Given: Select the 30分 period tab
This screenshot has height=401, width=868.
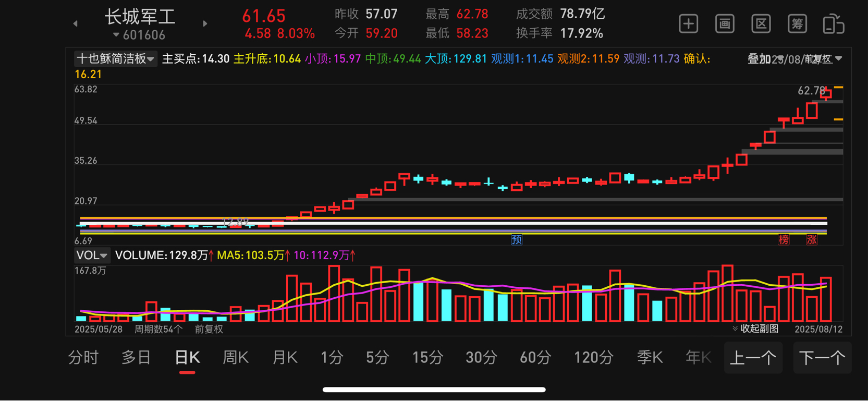Looking at the screenshot, I should [x=481, y=358].
